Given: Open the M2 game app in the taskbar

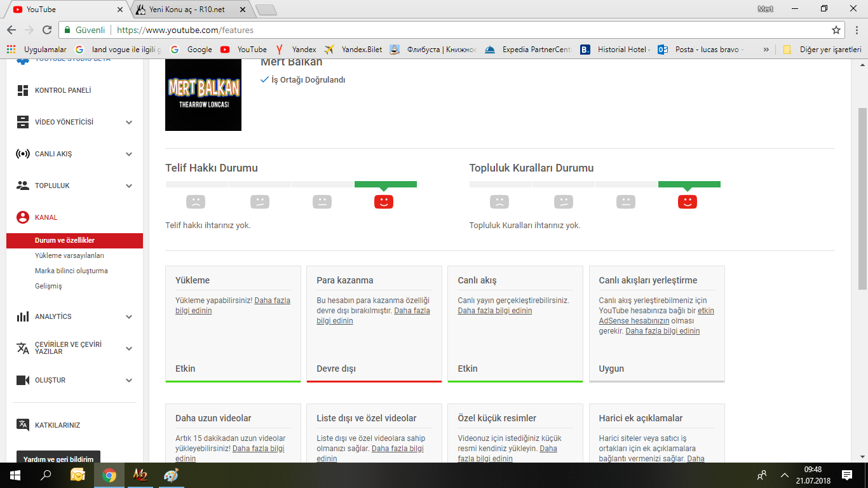Looking at the screenshot, I should pos(140,475).
